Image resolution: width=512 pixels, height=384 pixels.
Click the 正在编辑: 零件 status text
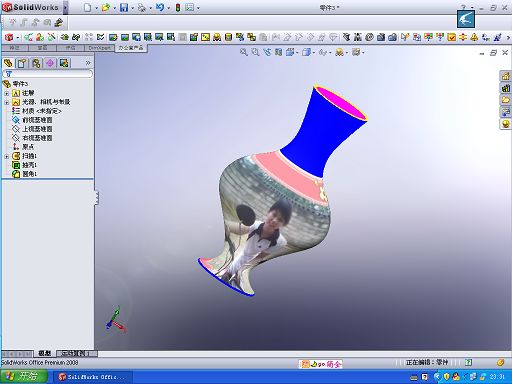coord(427,362)
